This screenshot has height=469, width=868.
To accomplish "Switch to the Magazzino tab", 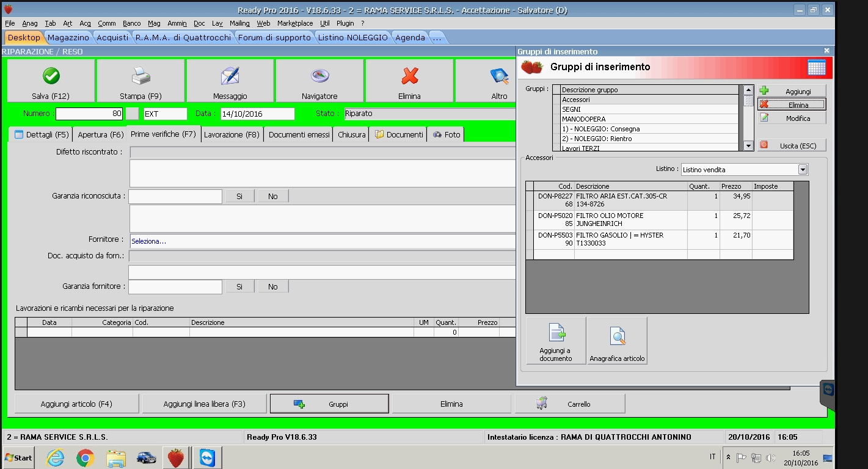I will pos(68,37).
